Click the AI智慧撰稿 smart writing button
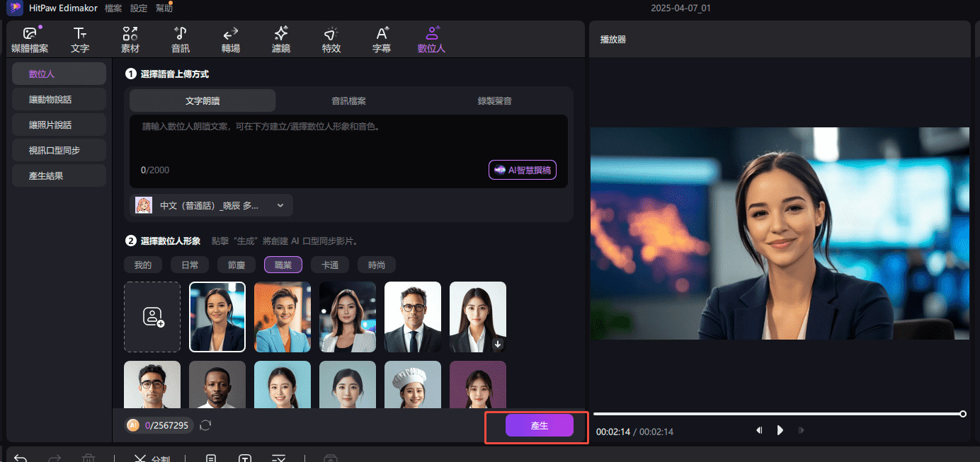This screenshot has height=462, width=980. pos(522,170)
